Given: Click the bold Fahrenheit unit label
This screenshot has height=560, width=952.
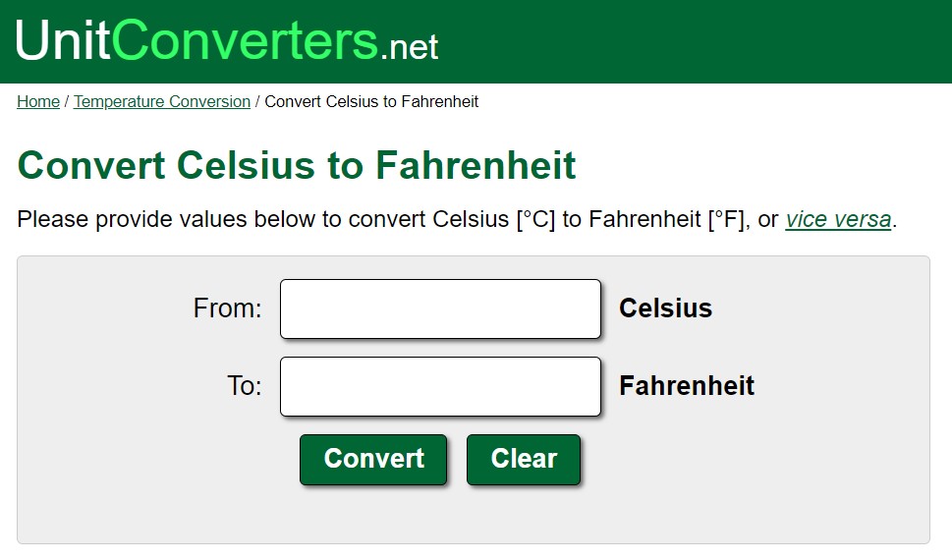Looking at the screenshot, I should point(687,386).
